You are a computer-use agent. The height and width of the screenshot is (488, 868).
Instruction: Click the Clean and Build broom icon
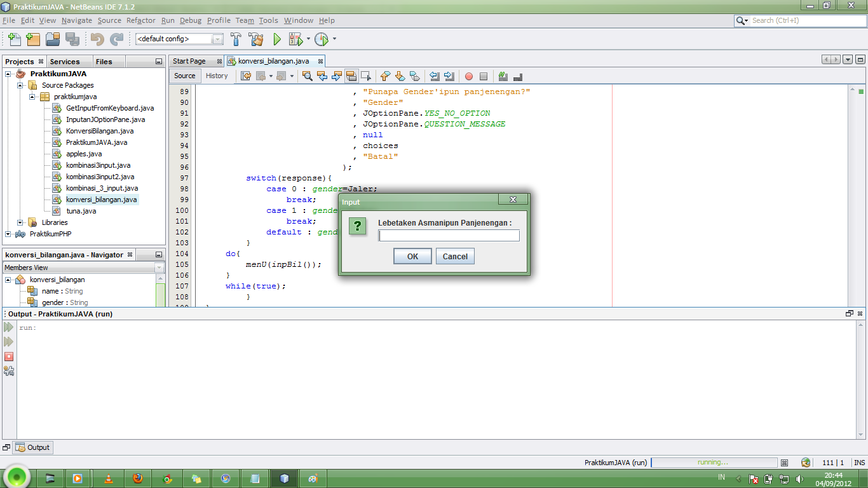point(256,39)
